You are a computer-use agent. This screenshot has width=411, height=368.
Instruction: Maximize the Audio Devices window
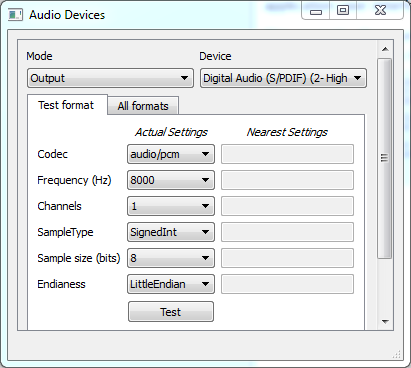click(343, 10)
